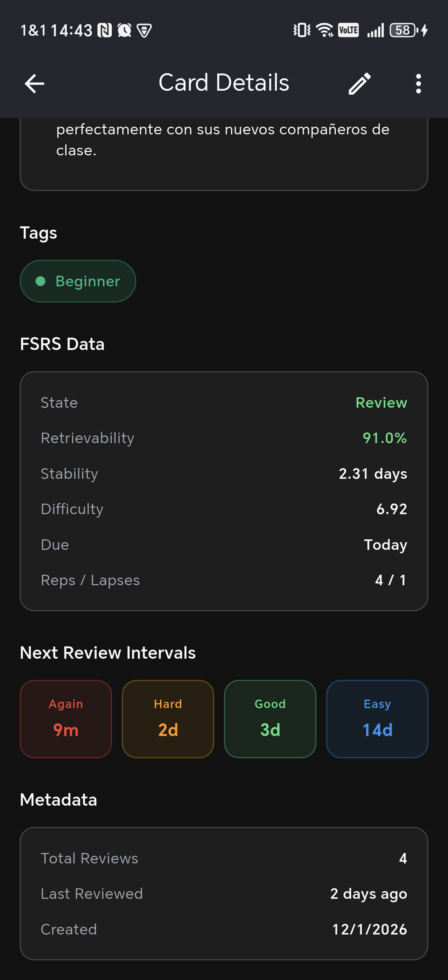Open the three-dot overflow menu

tap(418, 83)
